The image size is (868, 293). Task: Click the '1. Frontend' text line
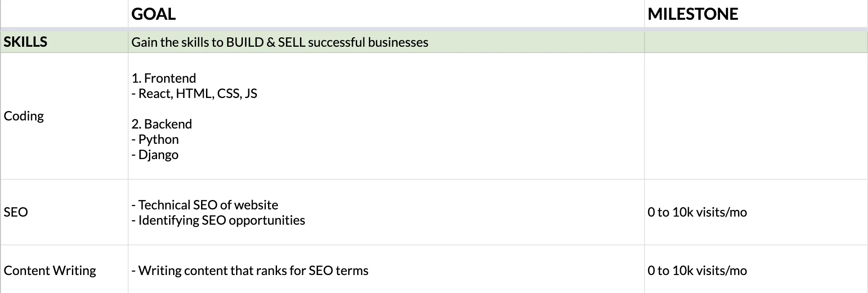click(x=164, y=78)
